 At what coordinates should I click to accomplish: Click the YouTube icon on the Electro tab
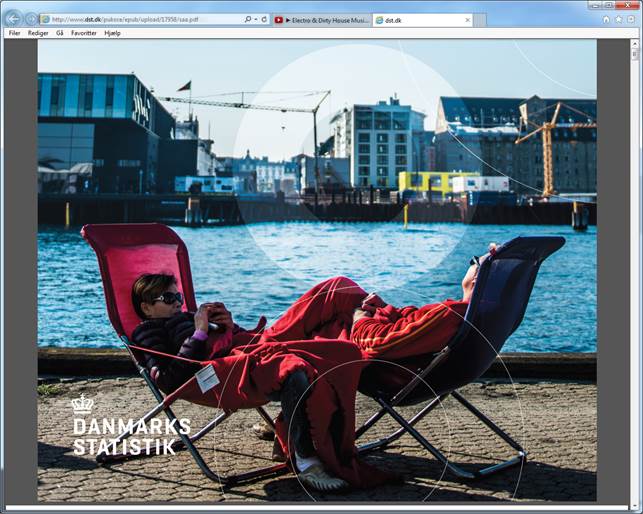pyautogui.click(x=279, y=20)
